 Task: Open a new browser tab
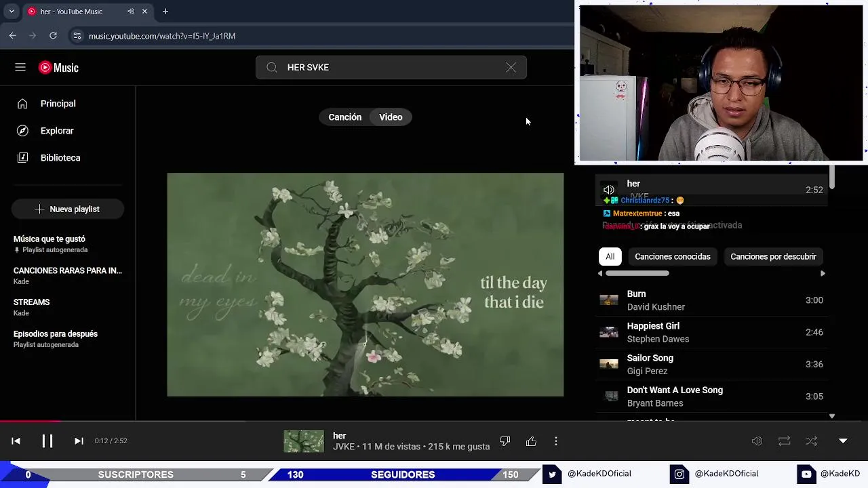[x=165, y=12]
